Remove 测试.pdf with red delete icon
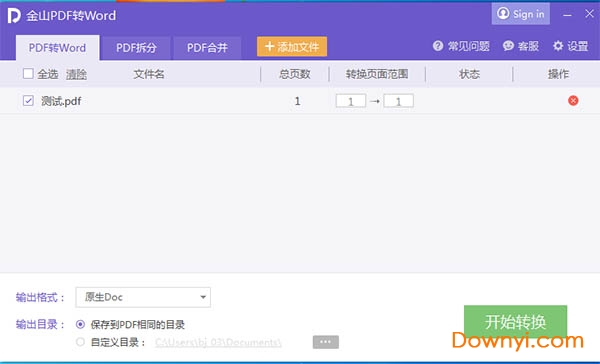 573,101
